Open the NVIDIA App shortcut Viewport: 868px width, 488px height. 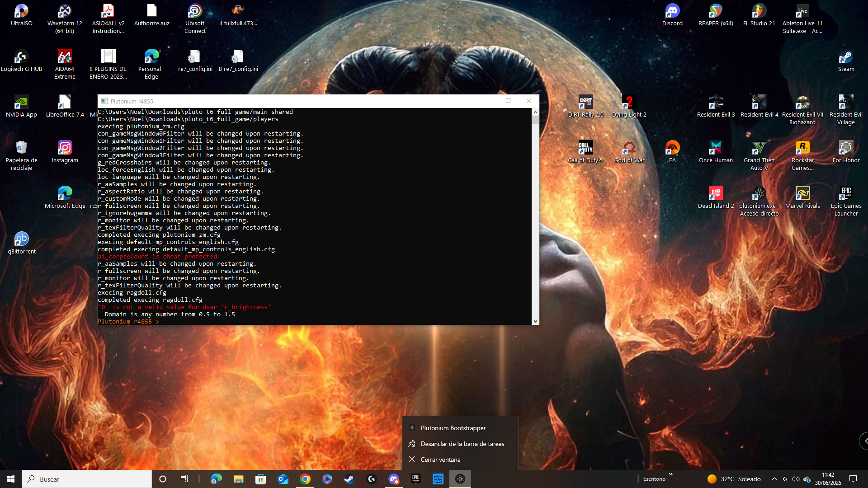tap(21, 107)
